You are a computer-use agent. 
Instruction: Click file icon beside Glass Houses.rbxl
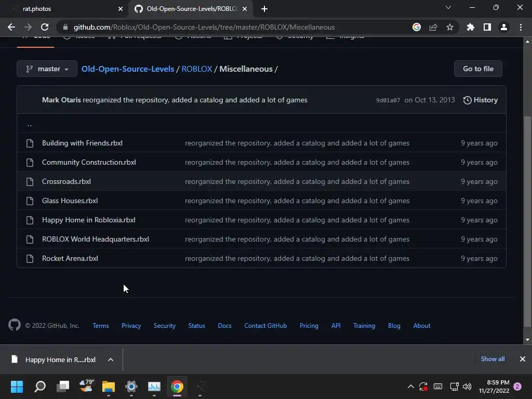30,201
